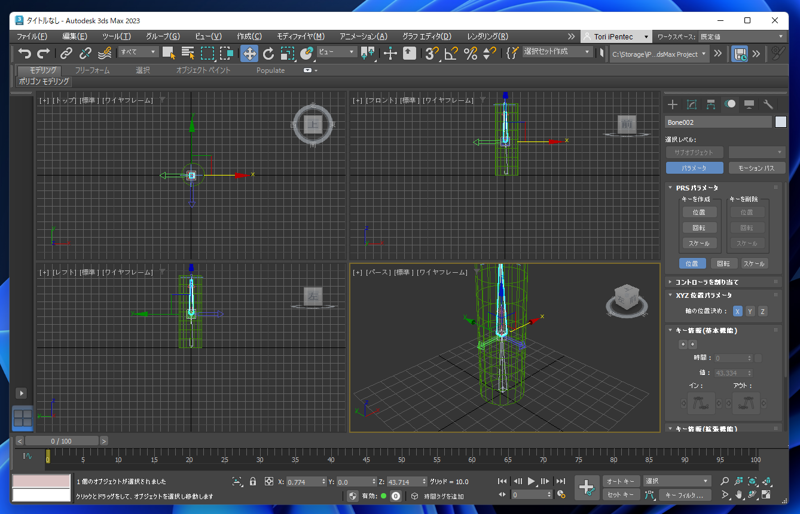The height and width of the screenshot is (514, 800).
Task: Switch to the Populate ribbon tab
Action: pyautogui.click(x=270, y=70)
